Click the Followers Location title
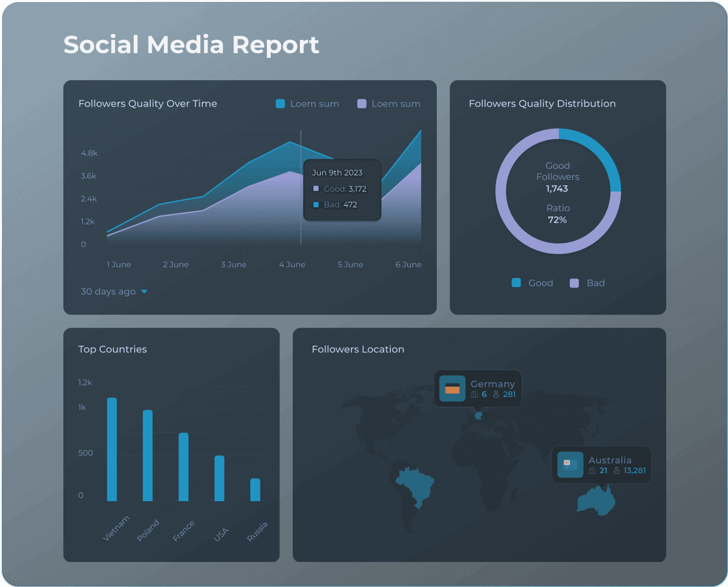This screenshot has height=587, width=728. pyautogui.click(x=358, y=349)
